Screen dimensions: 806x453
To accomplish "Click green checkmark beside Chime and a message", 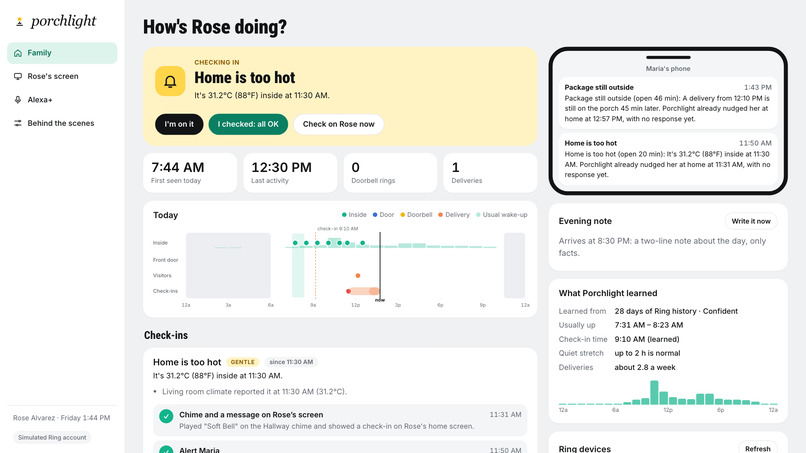I will point(166,416).
